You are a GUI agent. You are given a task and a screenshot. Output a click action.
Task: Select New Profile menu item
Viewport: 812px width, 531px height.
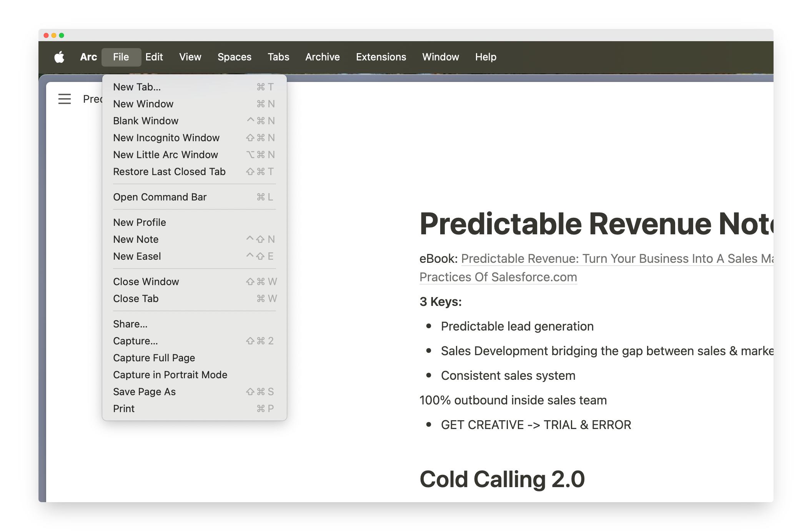coord(195,222)
